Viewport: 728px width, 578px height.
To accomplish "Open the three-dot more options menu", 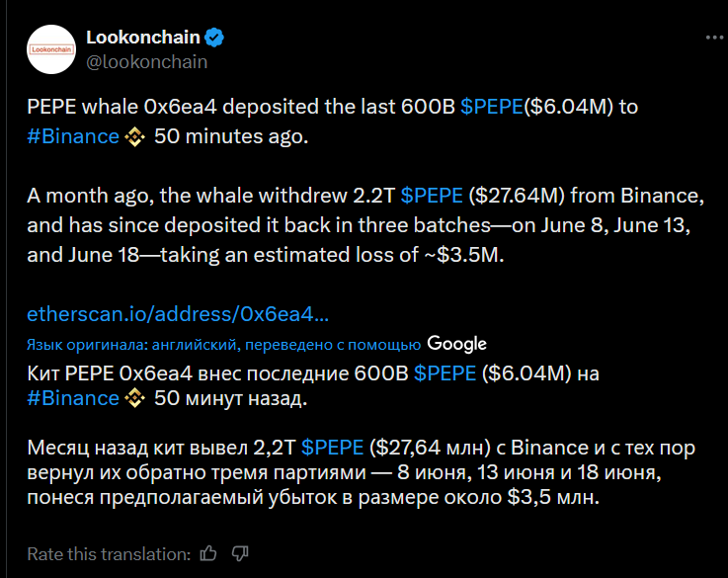I will tap(714, 38).
